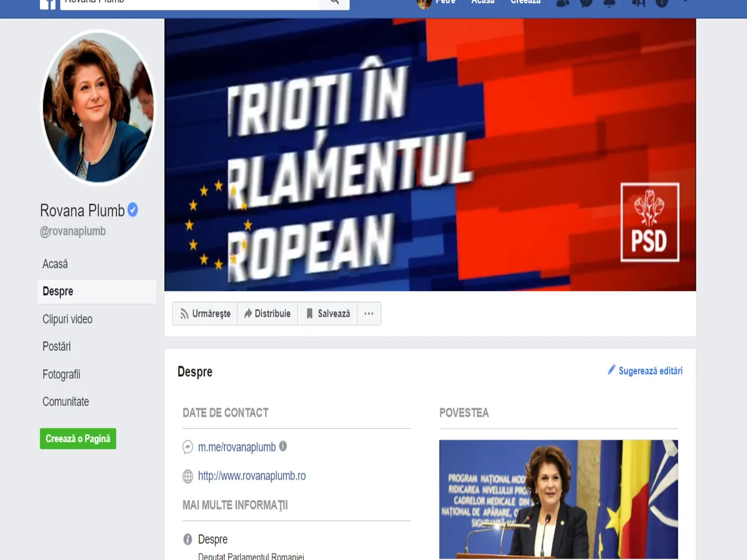This screenshot has width=747, height=560.
Task: Click the info icon beside m.me/rovanaplumb
Action: pos(283,446)
